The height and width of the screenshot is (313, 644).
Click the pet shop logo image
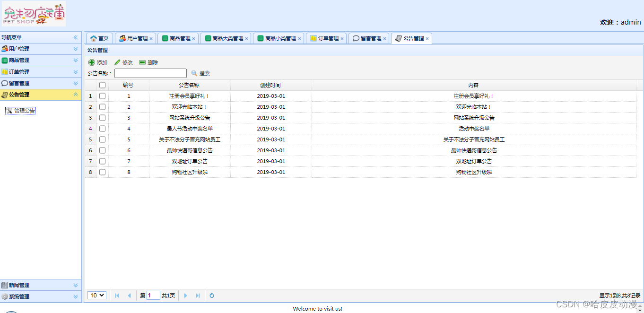tap(34, 14)
